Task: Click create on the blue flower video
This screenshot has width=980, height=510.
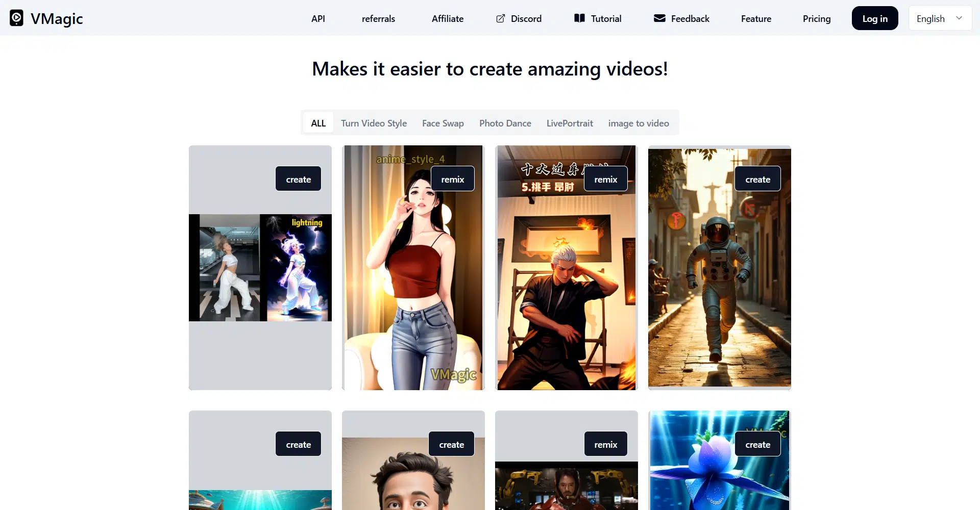Action: [757, 444]
